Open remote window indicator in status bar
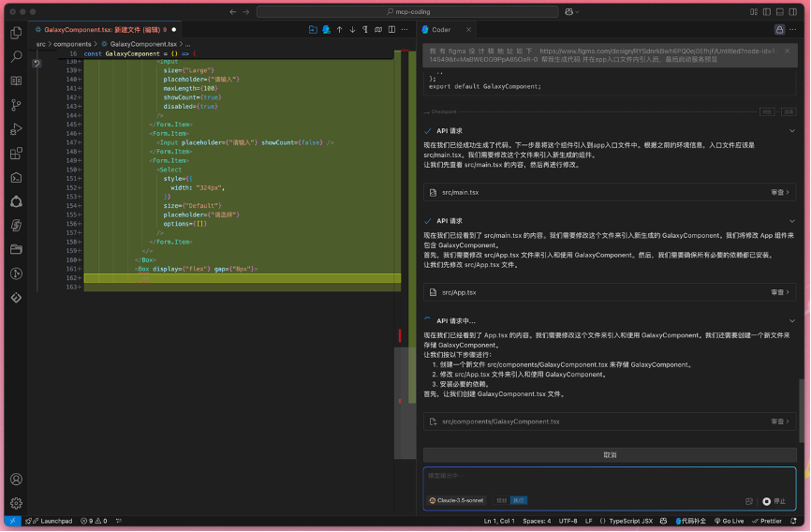 point(12,521)
